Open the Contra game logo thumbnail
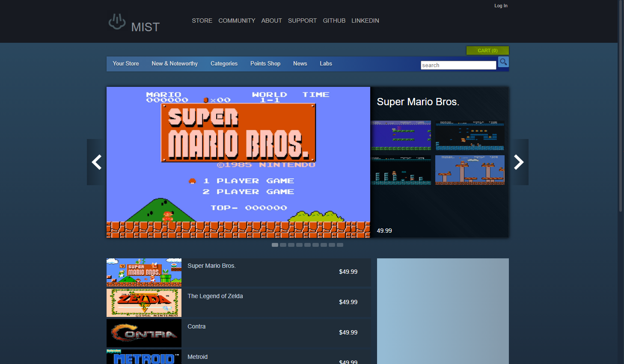The width and height of the screenshot is (624, 364). (144, 333)
